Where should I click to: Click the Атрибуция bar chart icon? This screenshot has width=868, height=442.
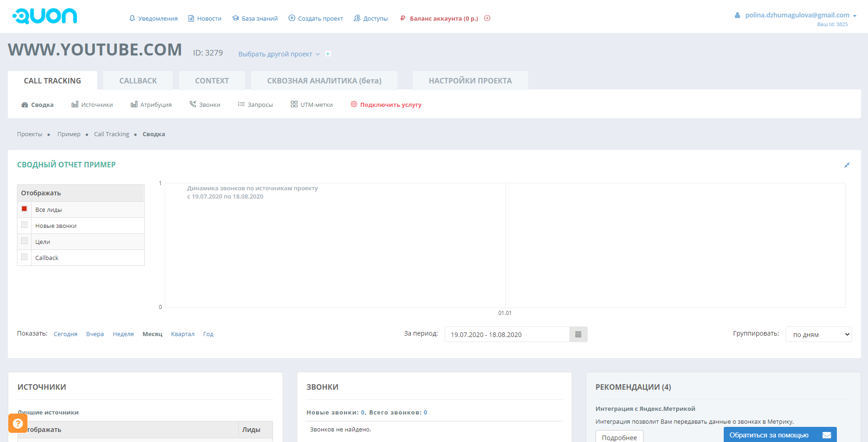(x=134, y=105)
